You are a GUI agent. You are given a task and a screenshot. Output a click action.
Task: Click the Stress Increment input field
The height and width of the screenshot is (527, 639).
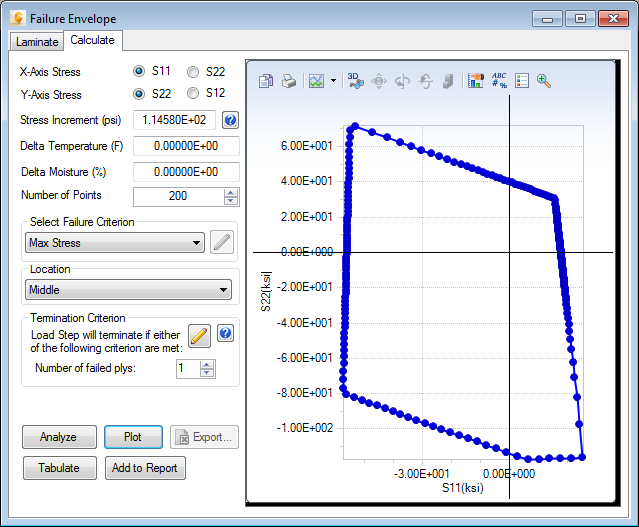point(174,120)
